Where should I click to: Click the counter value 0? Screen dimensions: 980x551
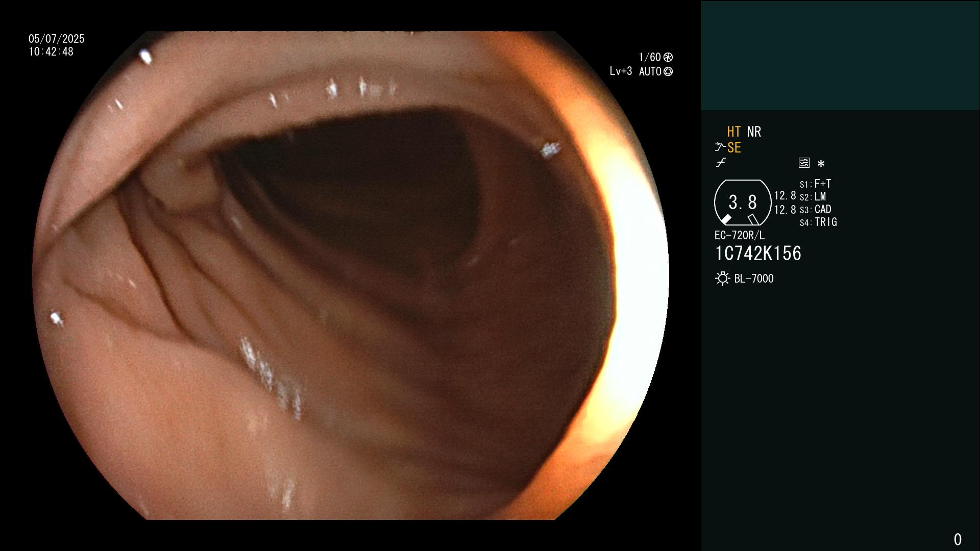958,539
